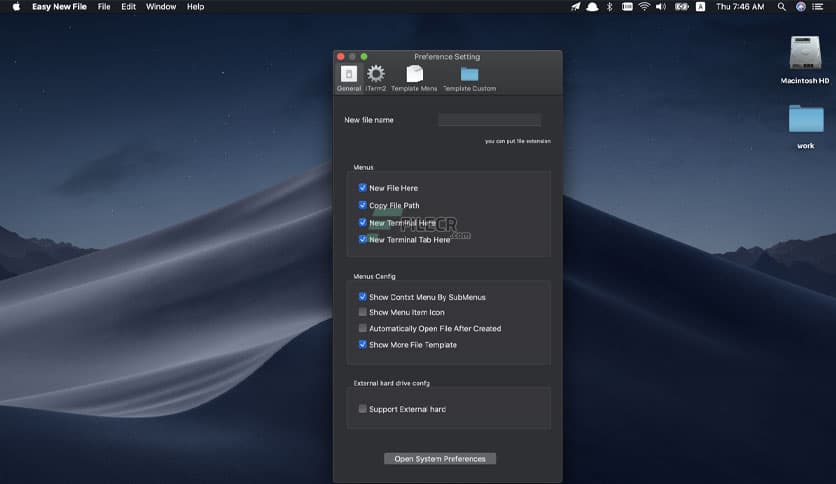Open Spotlight search magnifier icon
836x484 pixels.
pos(782,7)
